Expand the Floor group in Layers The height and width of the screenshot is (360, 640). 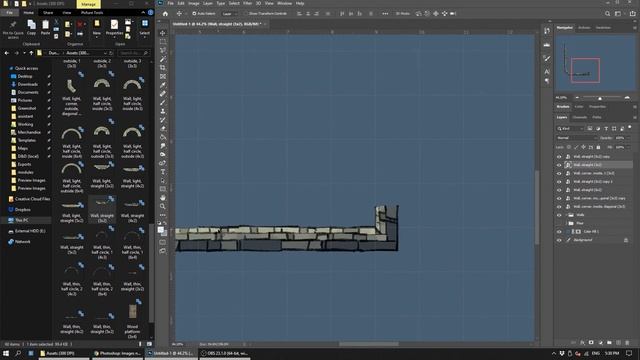point(566,223)
